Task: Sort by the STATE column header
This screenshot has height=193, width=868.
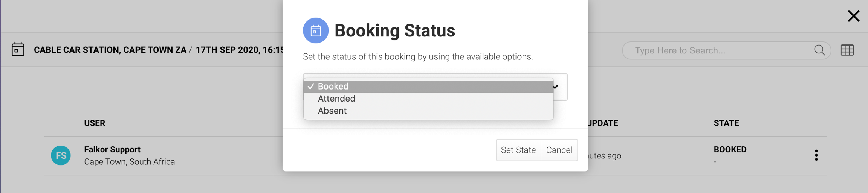Action: click(x=726, y=123)
